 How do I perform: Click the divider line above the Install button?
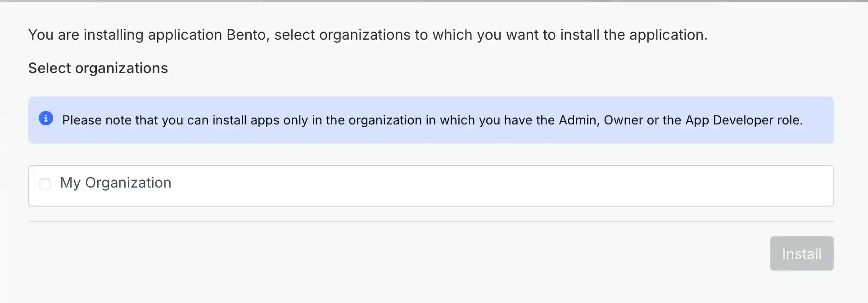[x=430, y=221]
